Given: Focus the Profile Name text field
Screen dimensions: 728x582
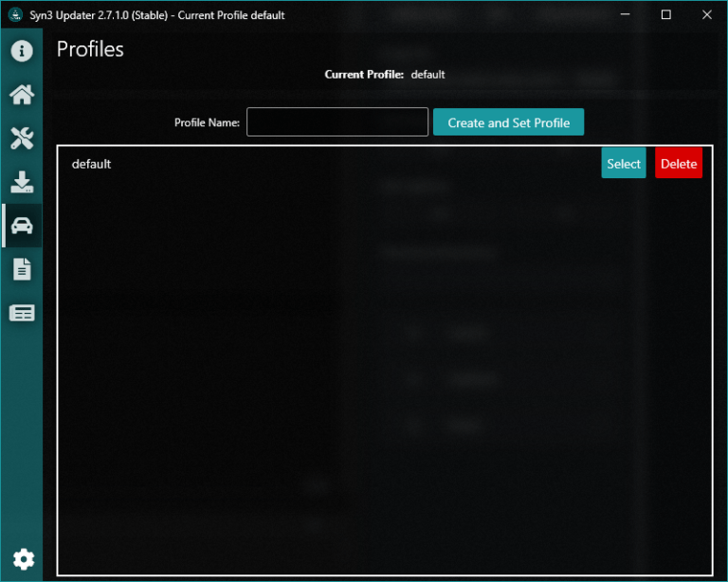Looking at the screenshot, I should (x=337, y=122).
